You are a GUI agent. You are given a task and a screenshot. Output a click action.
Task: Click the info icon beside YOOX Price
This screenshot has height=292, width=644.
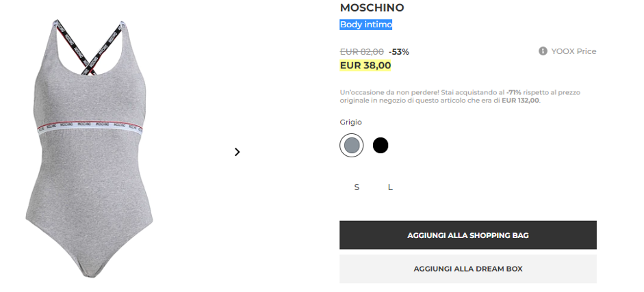[x=543, y=51]
